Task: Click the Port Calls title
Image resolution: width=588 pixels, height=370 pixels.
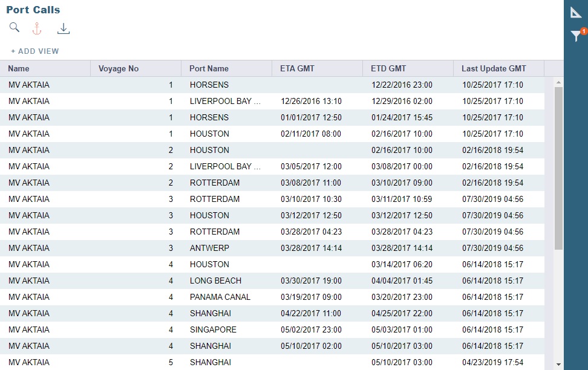Action: (x=32, y=10)
